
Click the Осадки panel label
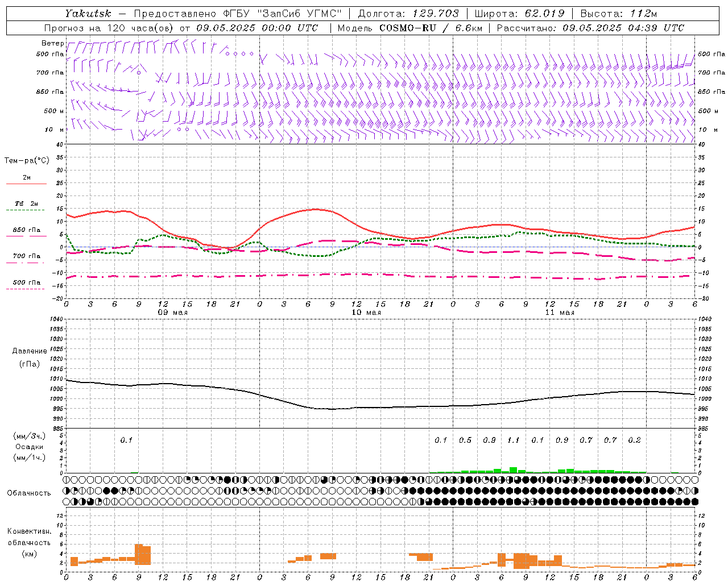tap(30, 447)
